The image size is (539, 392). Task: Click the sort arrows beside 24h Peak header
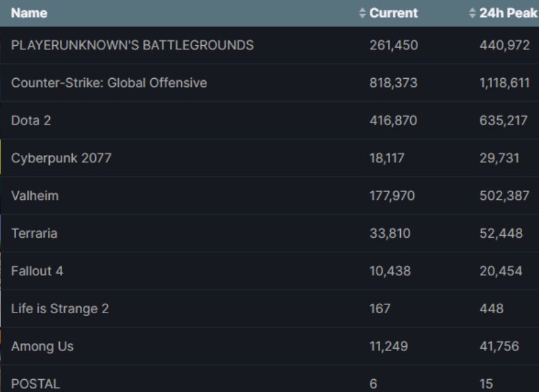[472, 13]
